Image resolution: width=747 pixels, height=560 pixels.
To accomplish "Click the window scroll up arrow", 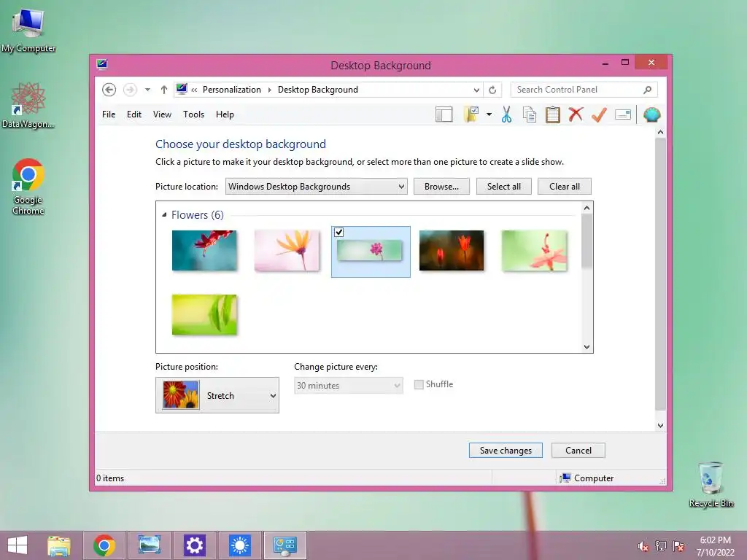I will tap(660, 132).
